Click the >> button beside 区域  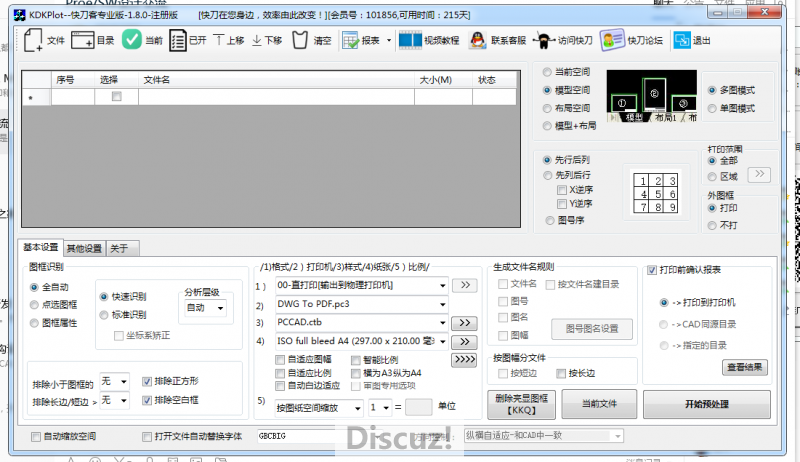coord(759,174)
